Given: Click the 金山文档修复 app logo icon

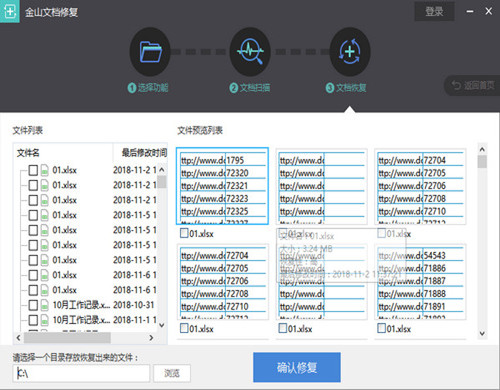Looking at the screenshot, I should coord(9,11).
